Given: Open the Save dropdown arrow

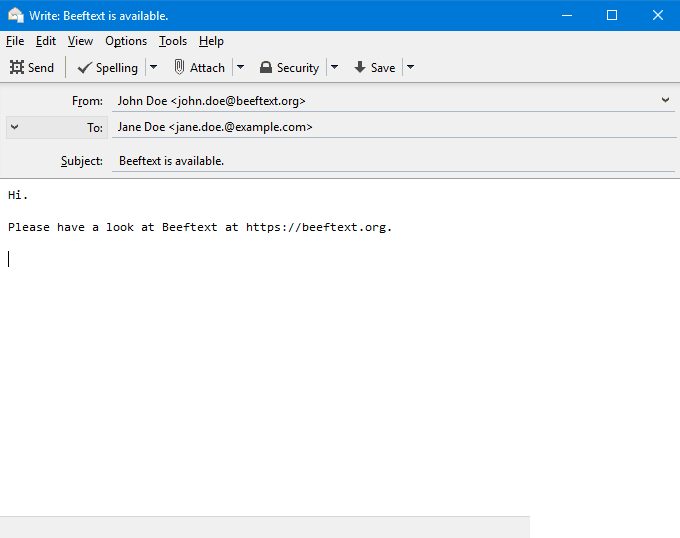Looking at the screenshot, I should (410, 67).
